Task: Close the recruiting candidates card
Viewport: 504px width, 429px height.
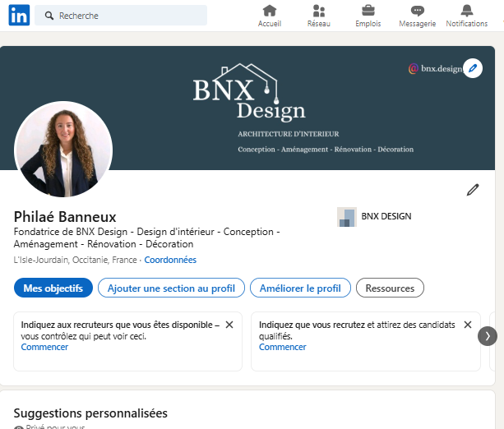Action: click(467, 325)
